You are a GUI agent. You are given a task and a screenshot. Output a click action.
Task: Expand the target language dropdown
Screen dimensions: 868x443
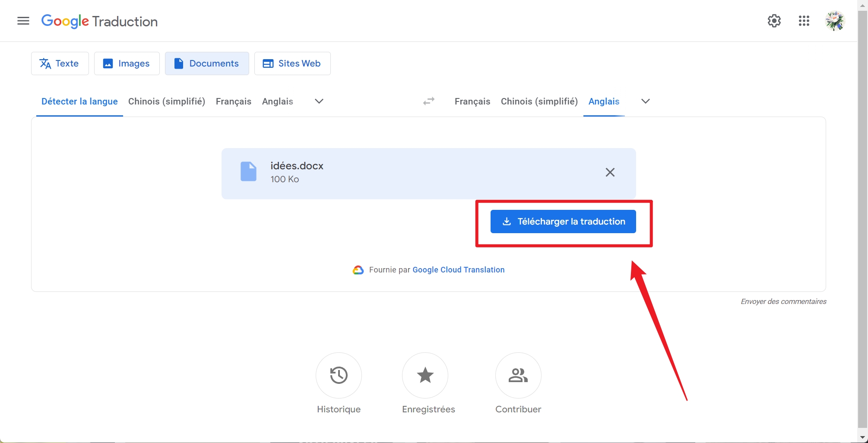pyautogui.click(x=645, y=101)
